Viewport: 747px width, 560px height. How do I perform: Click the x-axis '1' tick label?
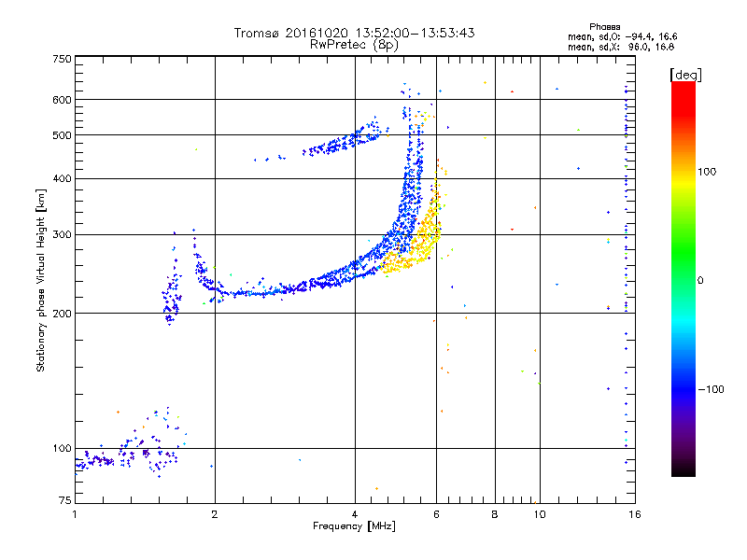[75, 514]
